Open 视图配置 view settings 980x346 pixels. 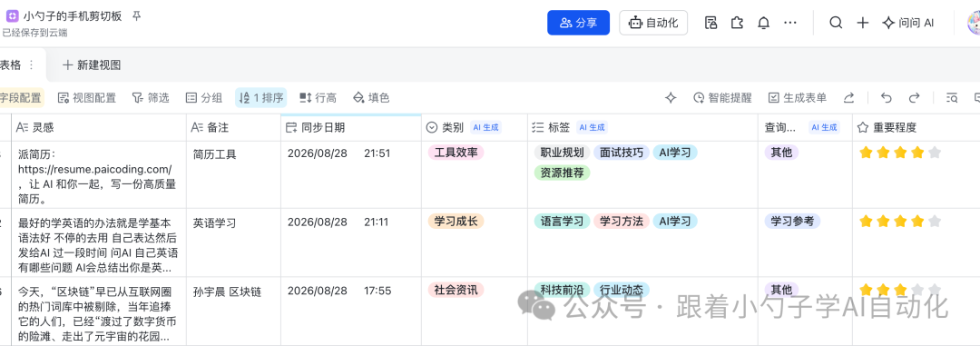click(87, 97)
